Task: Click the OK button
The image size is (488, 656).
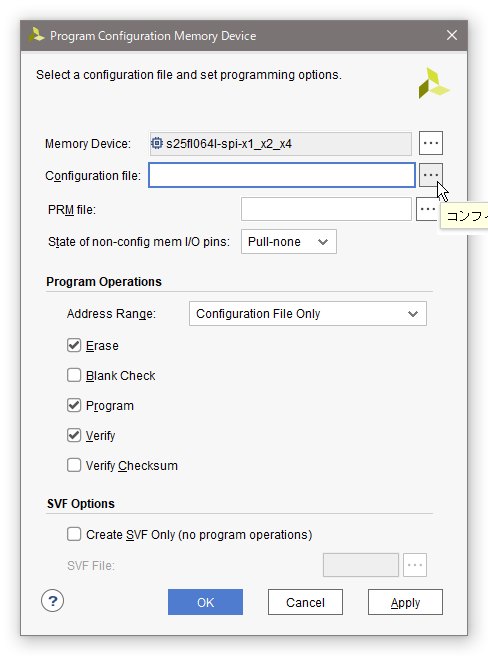Action: (x=205, y=602)
